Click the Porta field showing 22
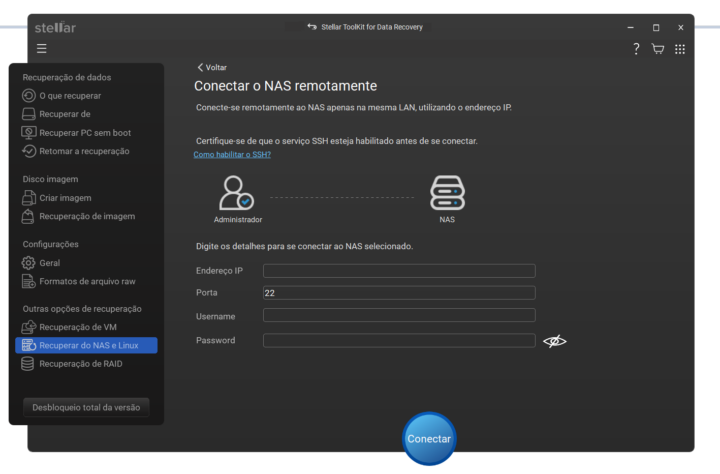 pos(399,293)
